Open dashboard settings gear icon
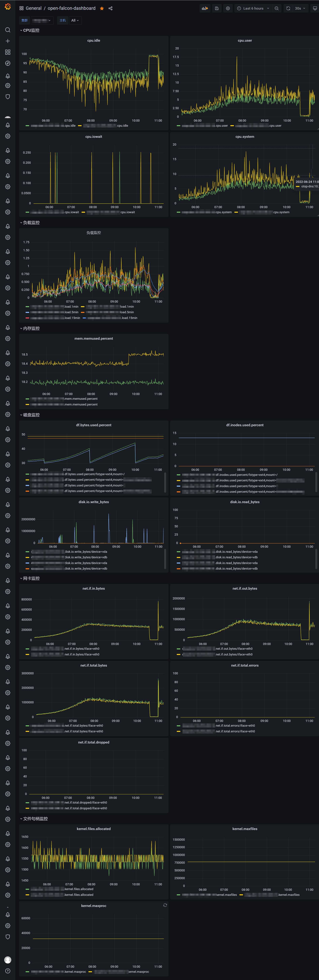Viewport: 319px width, 980px height. [228, 8]
